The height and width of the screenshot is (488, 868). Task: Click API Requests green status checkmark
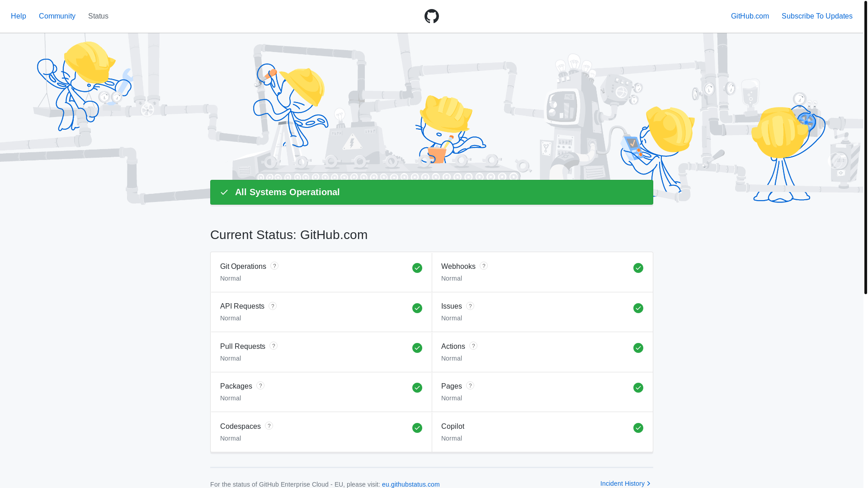(x=417, y=308)
